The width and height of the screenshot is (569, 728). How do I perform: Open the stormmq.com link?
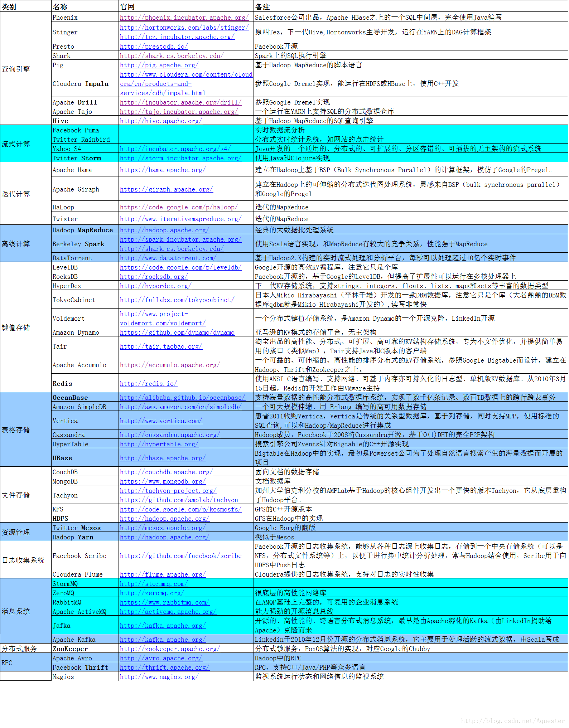(154, 584)
